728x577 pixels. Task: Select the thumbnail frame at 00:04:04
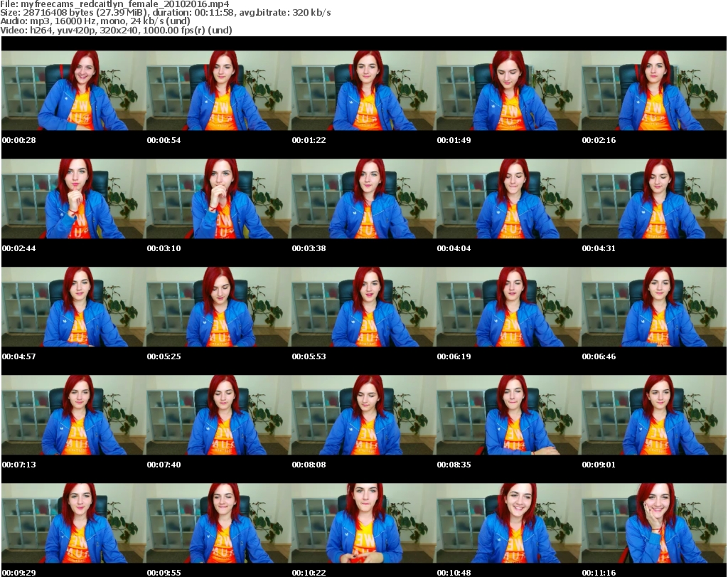click(509, 198)
